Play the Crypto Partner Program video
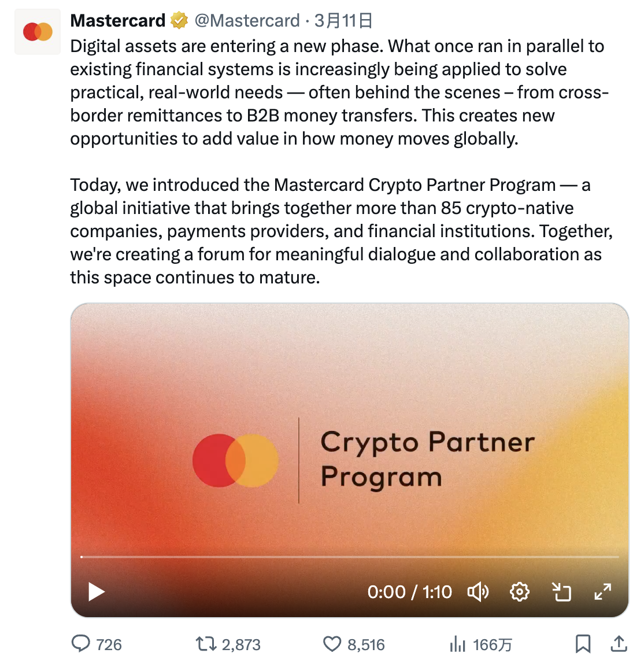Viewport: 644px width, 664px height. tap(96, 592)
